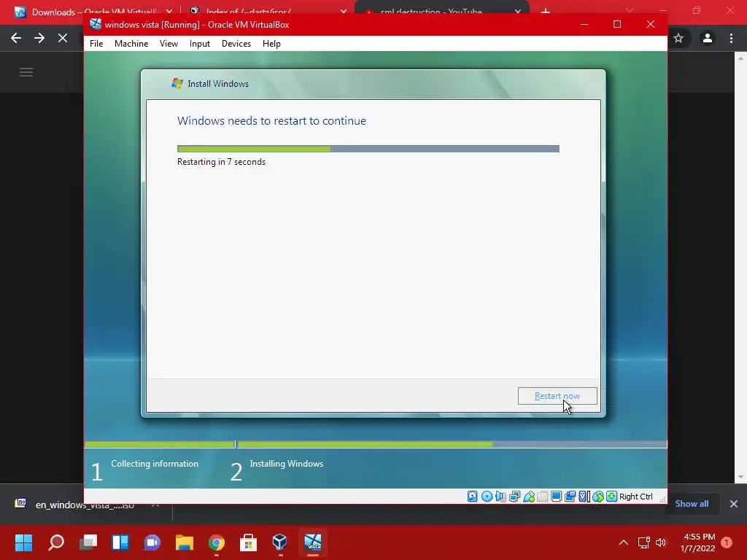The width and height of the screenshot is (747, 560).
Task: Open taskbar Search
Action: pyautogui.click(x=56, y=542)
